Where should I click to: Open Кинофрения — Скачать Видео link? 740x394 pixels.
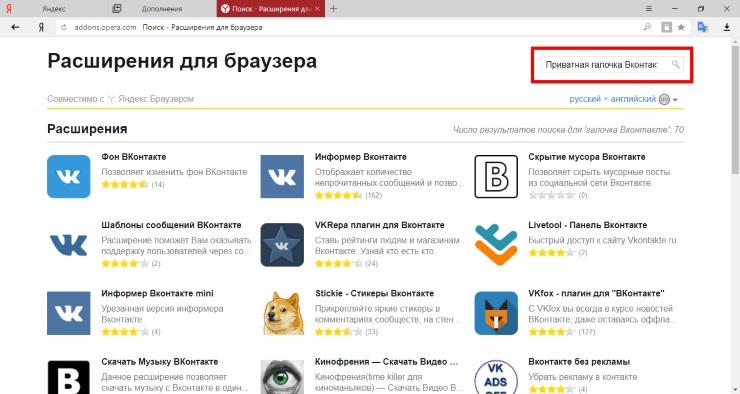tap(386, 362)
